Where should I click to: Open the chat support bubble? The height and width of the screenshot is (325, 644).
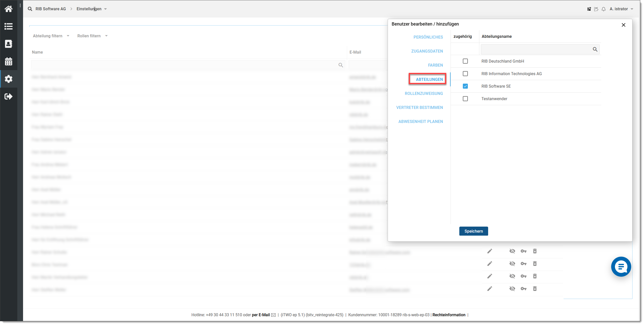point(621,267)
